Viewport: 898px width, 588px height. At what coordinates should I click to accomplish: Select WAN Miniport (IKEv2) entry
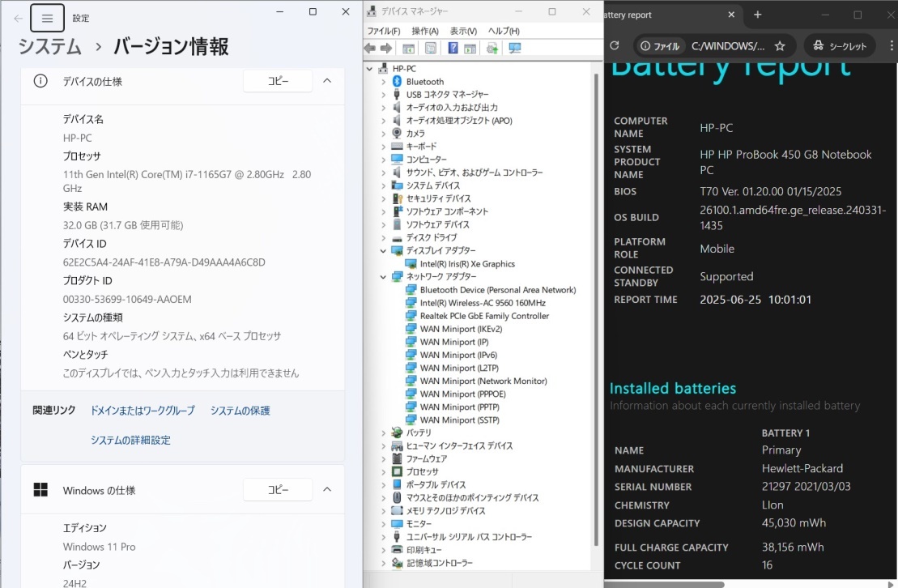pos(461,329)
